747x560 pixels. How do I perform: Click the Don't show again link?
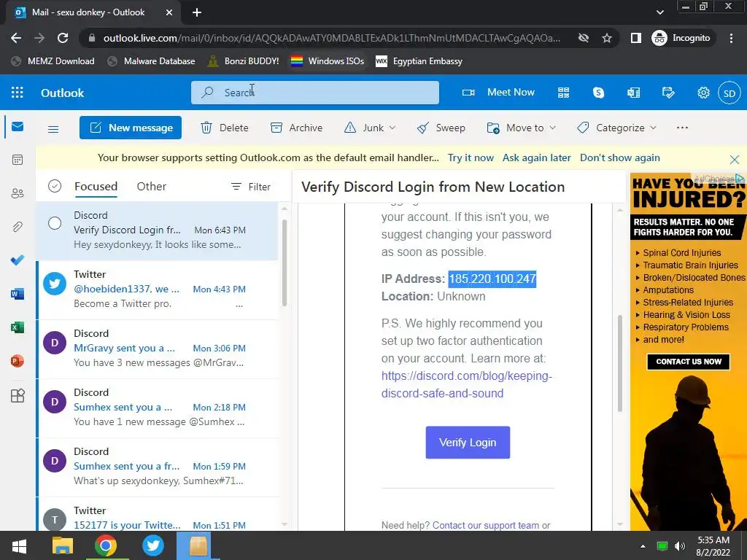coord(620,157)
